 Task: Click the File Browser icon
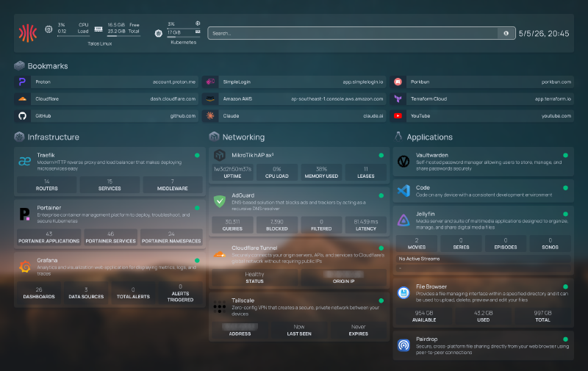point(404,292)
